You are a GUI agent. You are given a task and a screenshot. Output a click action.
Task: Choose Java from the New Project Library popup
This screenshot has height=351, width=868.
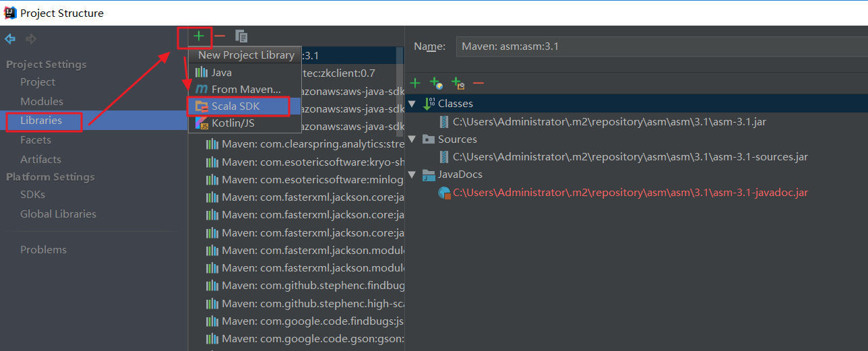[x=245, y=72]
